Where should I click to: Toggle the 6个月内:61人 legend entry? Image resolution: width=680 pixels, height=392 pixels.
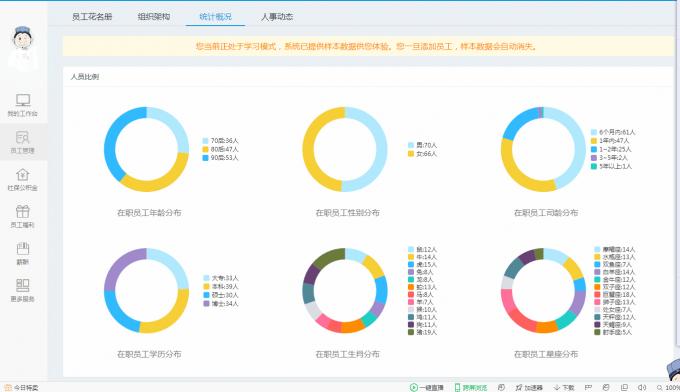[x=613, y=132]
